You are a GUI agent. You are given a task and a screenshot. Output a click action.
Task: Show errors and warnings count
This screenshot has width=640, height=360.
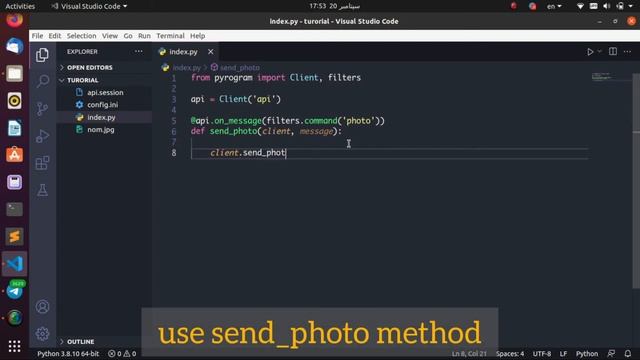point(122,353)
